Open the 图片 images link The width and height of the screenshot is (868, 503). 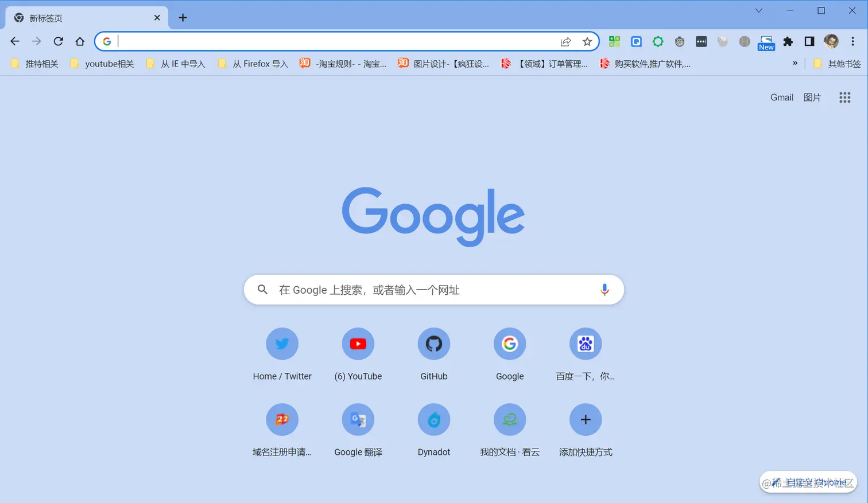tap(812, 98)
